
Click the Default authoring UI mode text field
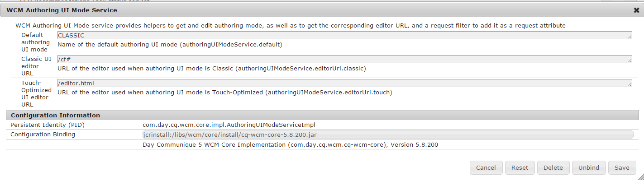[344, 35]
